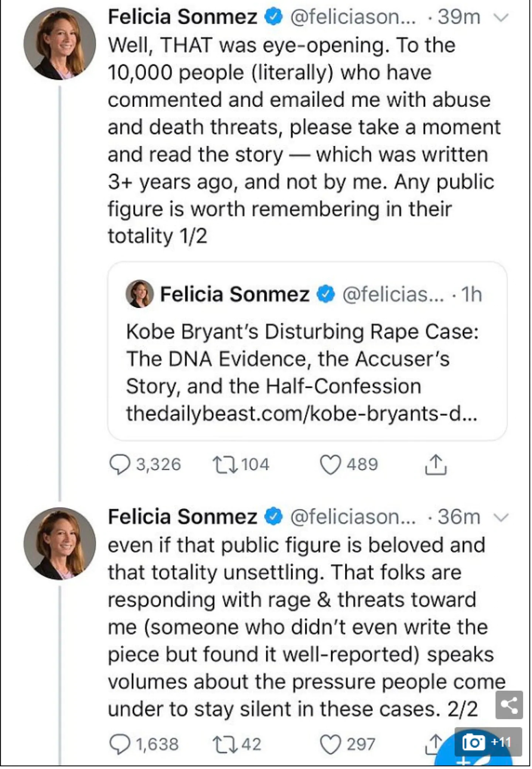Share the first tweet via upload icon
Image resolution: width=532 pixels, height=769 pixels.
point(436,464)
